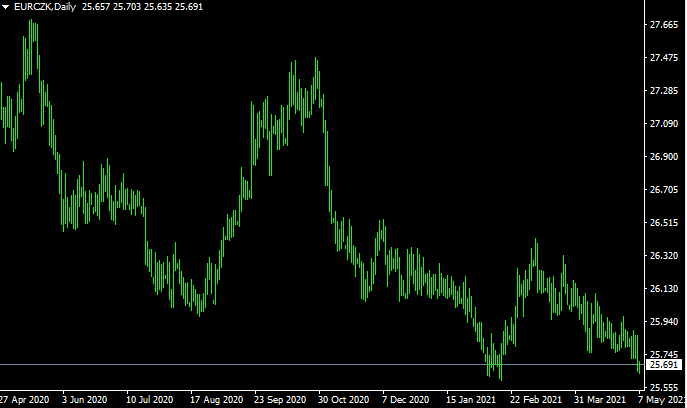Viewport: 687px width, 408px height.
Task: Click the current price label 25.691
Action: (x=664, y=365)
